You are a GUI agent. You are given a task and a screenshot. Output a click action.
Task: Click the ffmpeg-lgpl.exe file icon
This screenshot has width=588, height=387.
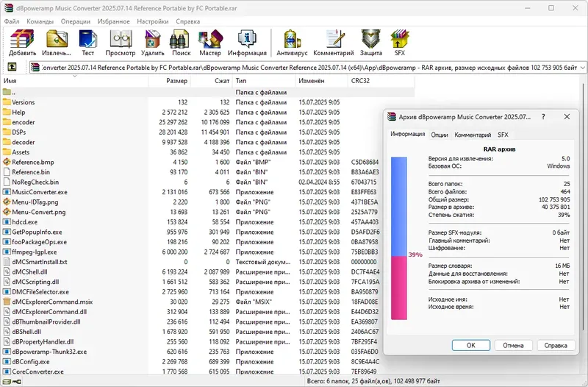(x=7, y=252)
